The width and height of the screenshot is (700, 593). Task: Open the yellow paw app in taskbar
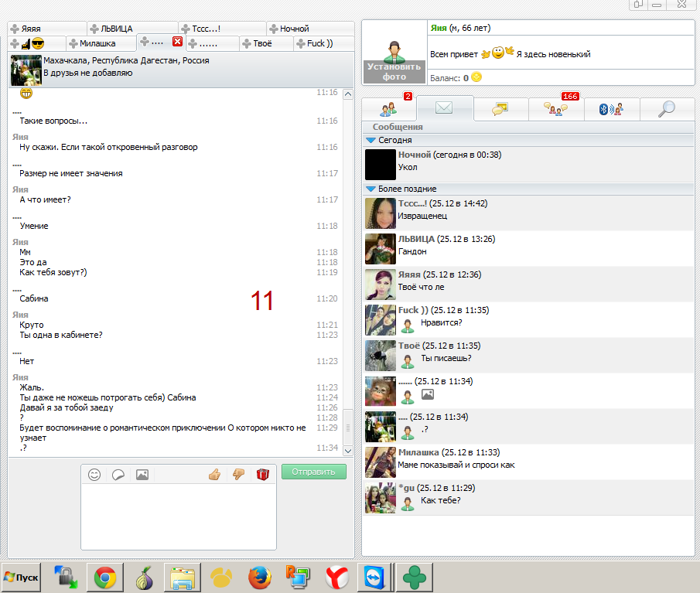tap(221, 578)
